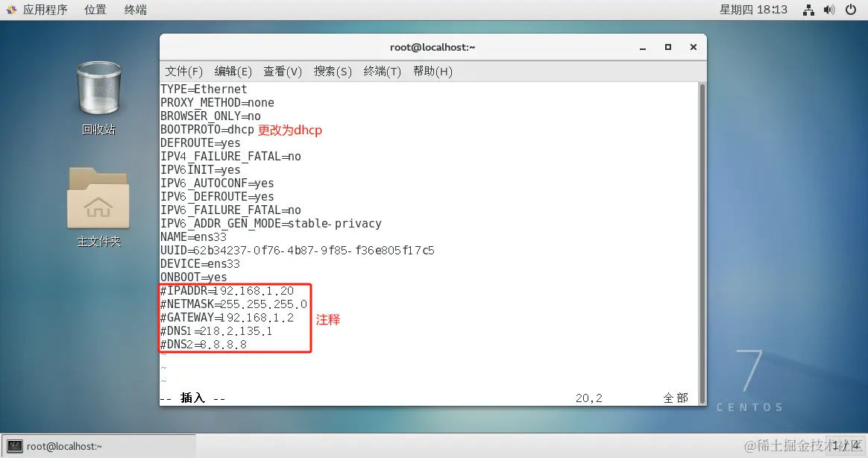
Task: Click the line PROXY_METHOD=none
Action: [x=217, y=102]
